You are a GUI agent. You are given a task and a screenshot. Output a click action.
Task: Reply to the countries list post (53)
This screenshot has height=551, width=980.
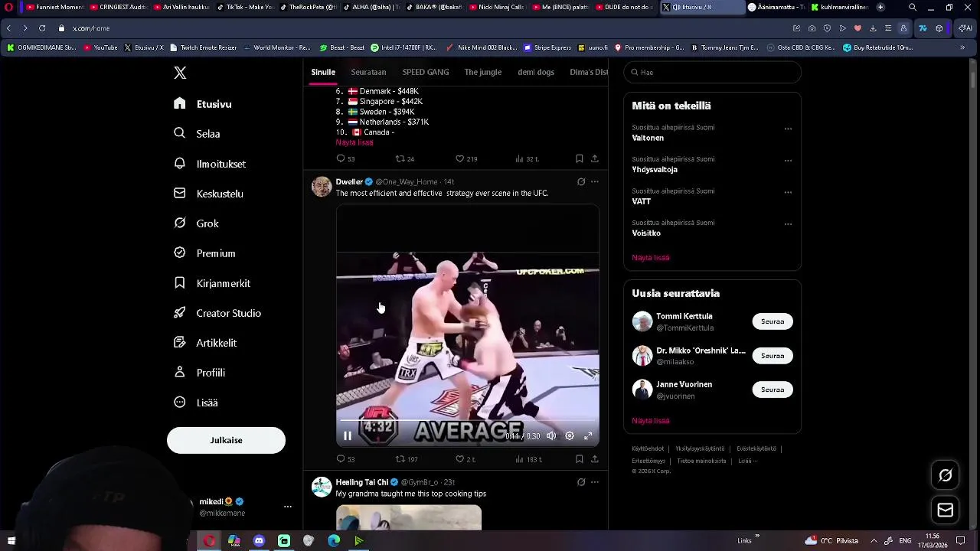coord(345,158)
